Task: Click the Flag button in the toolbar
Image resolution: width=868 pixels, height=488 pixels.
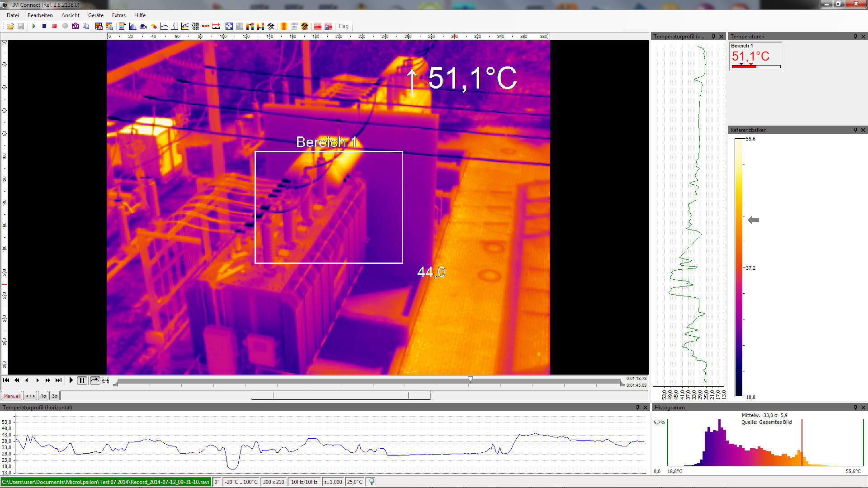Action: tap(344, 26)
